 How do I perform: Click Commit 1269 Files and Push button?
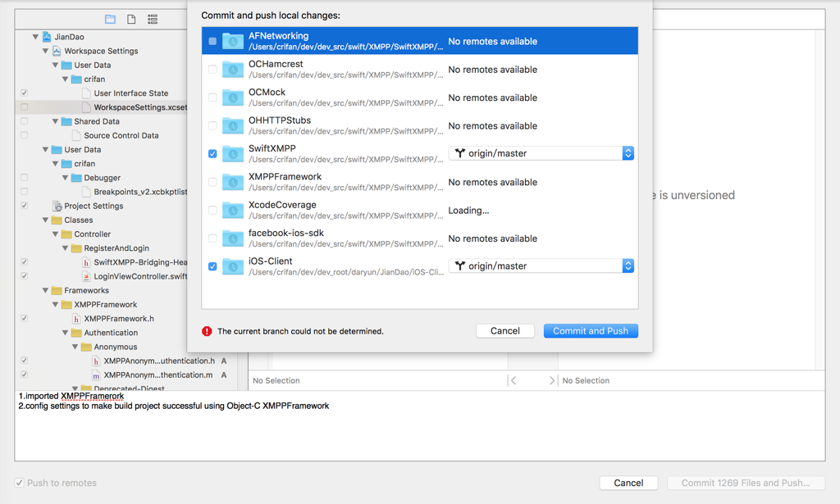(x=746, y=483)
